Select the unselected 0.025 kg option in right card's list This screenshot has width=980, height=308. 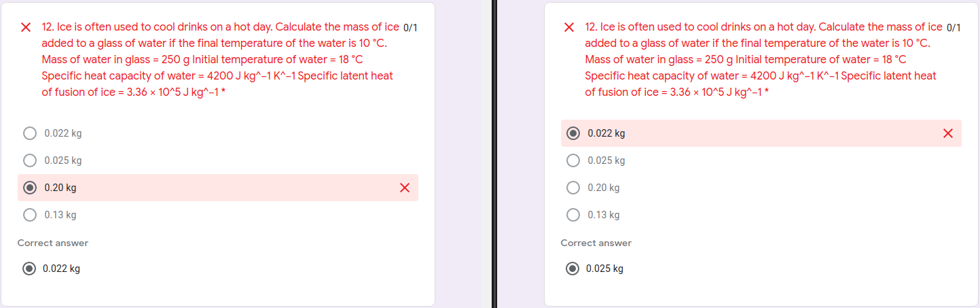(573, 160)
